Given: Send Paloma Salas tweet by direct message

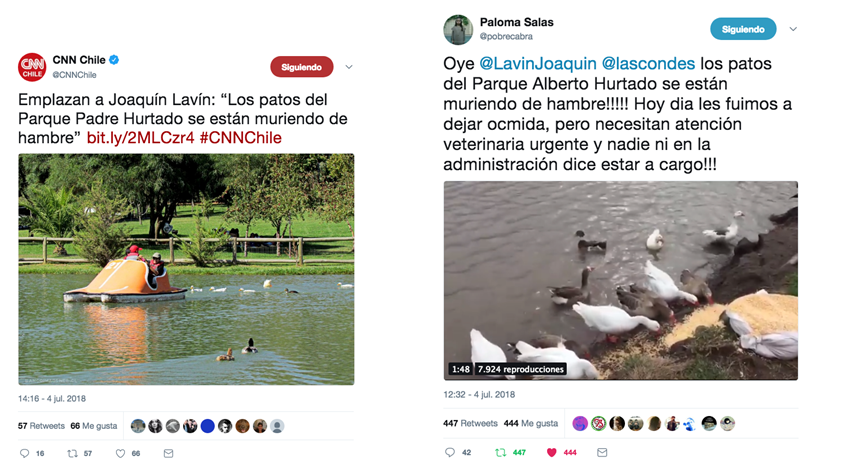Looking at the screenshot, I should [602, 452].
